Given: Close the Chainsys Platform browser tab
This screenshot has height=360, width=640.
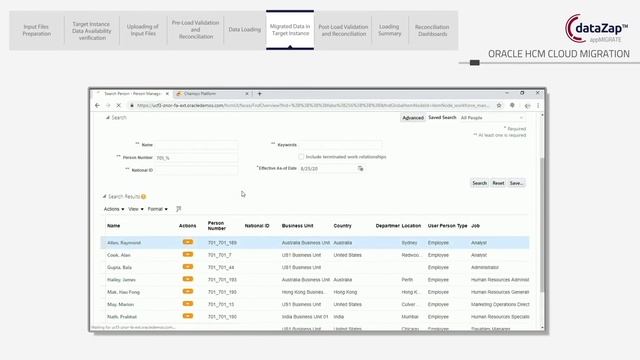Looking at the screenshot, I should click(x=247, y=93).
